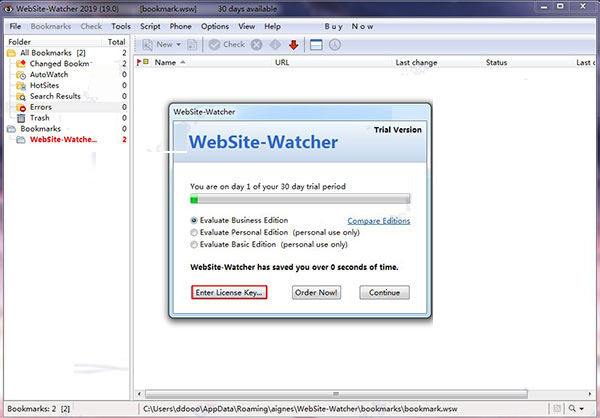Image resolution: width=600 pixels, height=418 pixels.
Task: Click the eye app icon in title bar
Action: tap(8, 8)
